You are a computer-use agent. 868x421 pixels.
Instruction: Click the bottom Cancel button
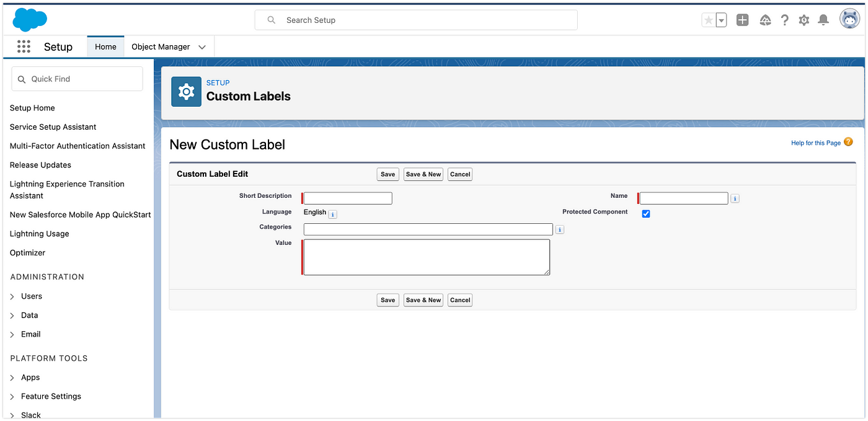tap(460, 300)
